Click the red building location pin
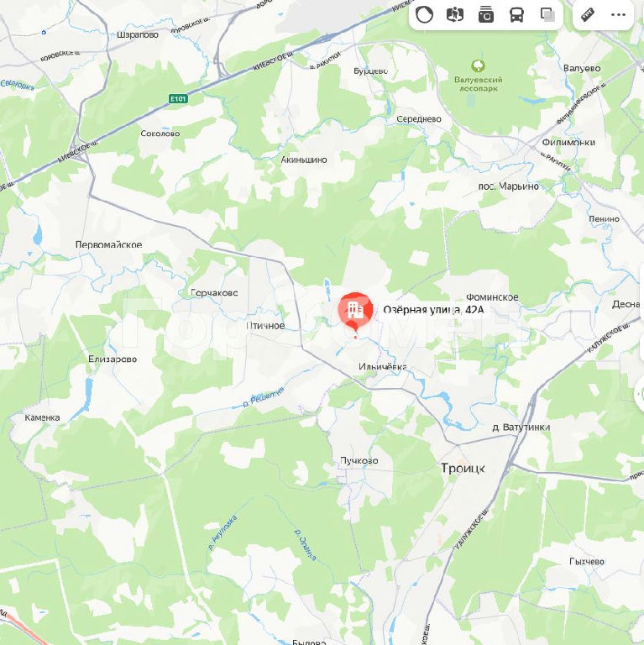This screenshot has height=645, width=644. point(355,312)
